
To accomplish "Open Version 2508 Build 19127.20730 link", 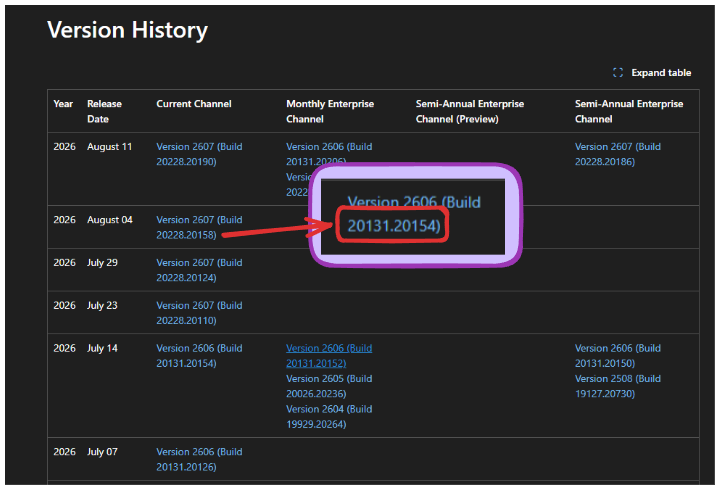I will [x=618, y=386].
